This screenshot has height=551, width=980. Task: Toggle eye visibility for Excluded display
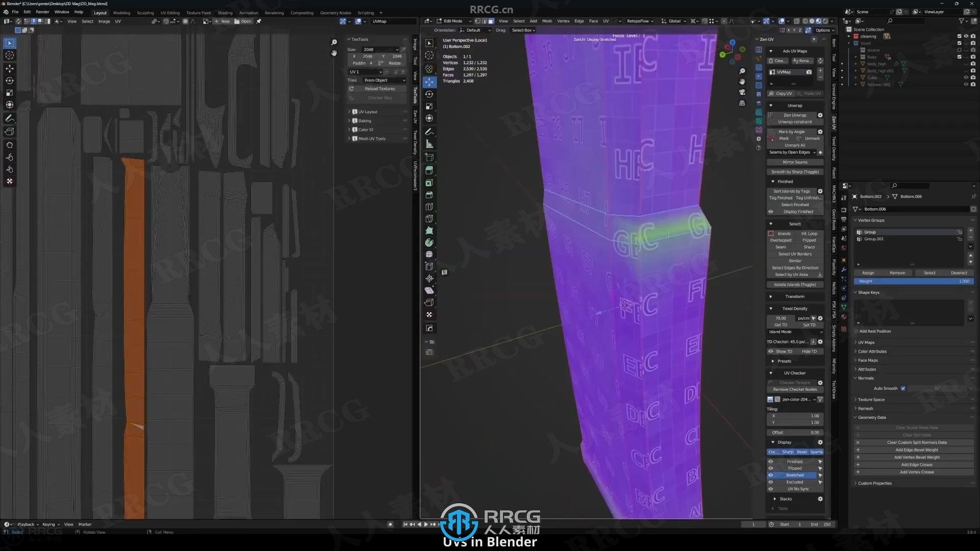tap(771, 482)
